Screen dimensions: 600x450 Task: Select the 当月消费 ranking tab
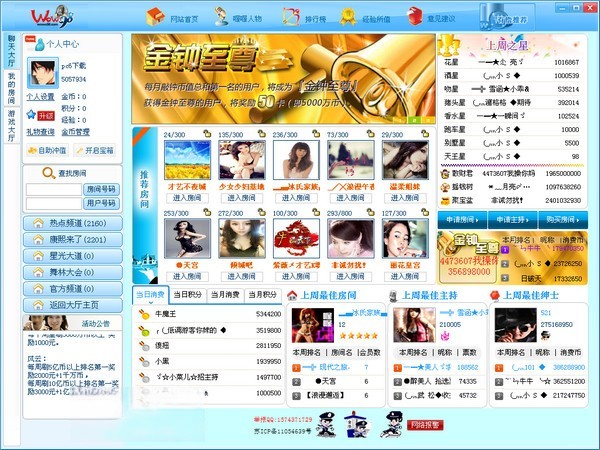click(x=225, y=295)
